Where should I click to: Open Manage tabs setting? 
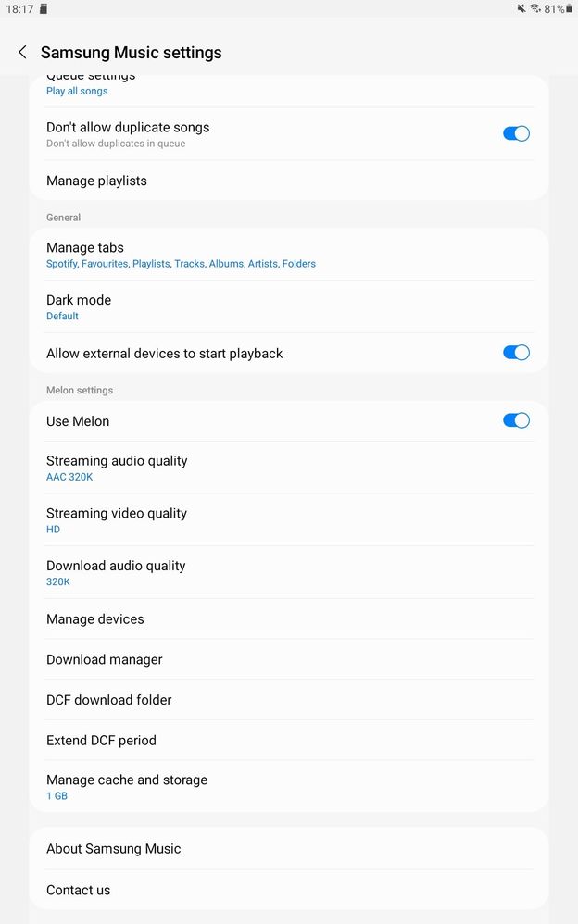click(289, 254)
